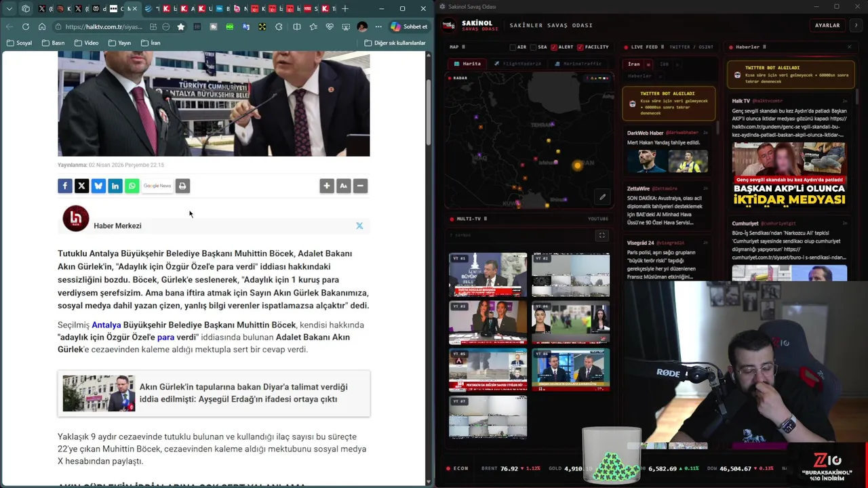This screenshot has height=488, width=868.
Task: Click the favorites star in address bar
Action: pos(181,26)
